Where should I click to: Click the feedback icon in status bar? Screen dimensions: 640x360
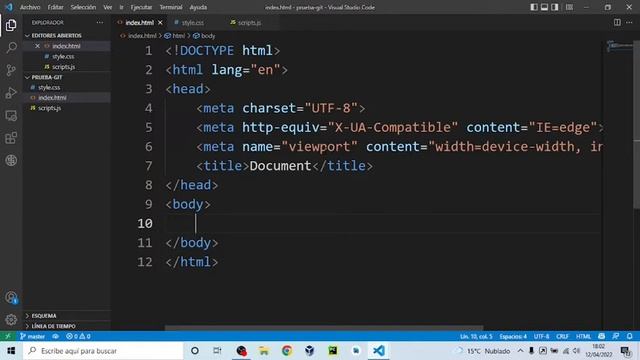616,336
